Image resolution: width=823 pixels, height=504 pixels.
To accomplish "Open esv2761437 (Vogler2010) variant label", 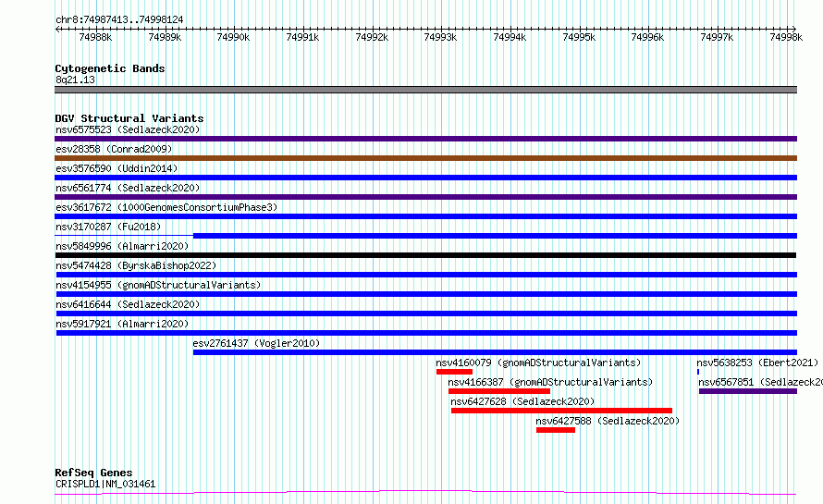I will (256, 343).
